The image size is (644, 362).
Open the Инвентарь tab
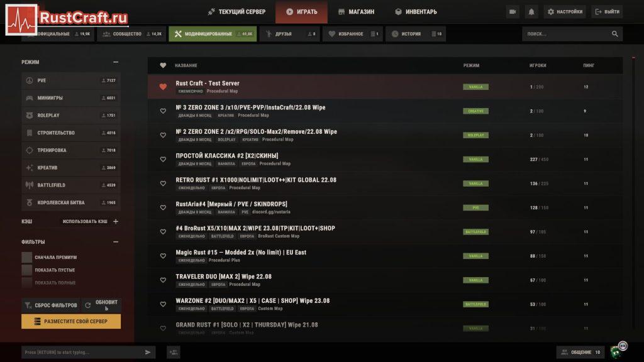(x=416, y=12)
